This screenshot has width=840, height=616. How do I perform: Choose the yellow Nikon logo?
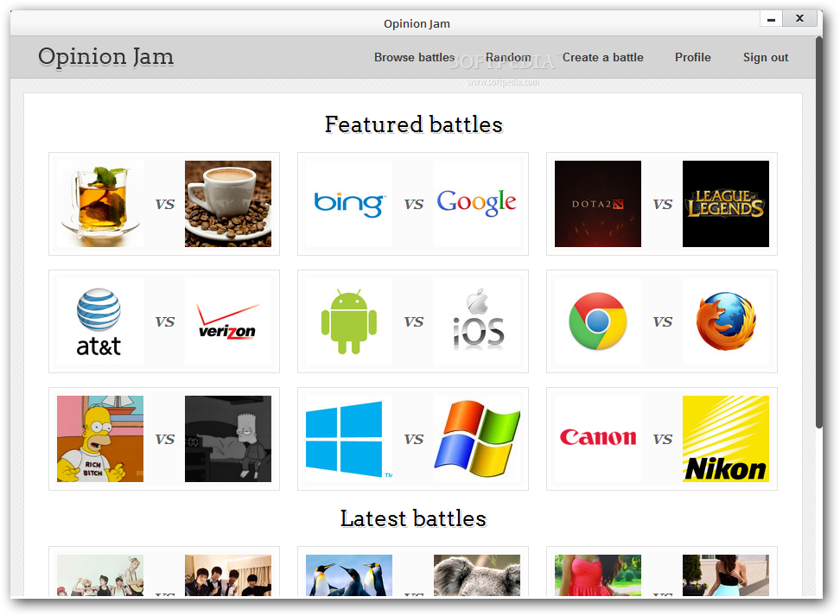tap(726, 439)
